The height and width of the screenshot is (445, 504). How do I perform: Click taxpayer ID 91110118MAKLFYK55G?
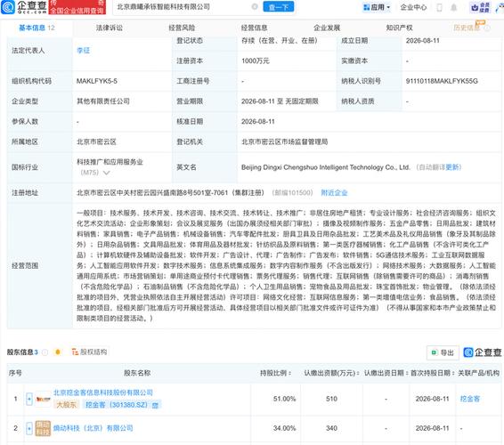(x=442, y=81)
